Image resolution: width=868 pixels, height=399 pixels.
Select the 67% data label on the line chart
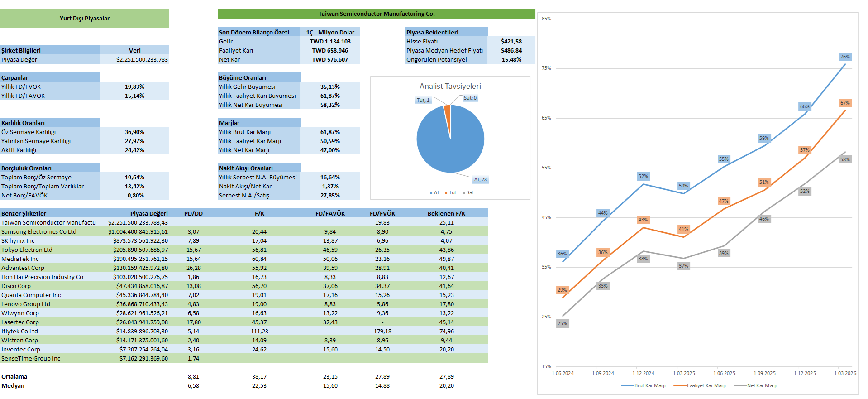coord(845,103)
